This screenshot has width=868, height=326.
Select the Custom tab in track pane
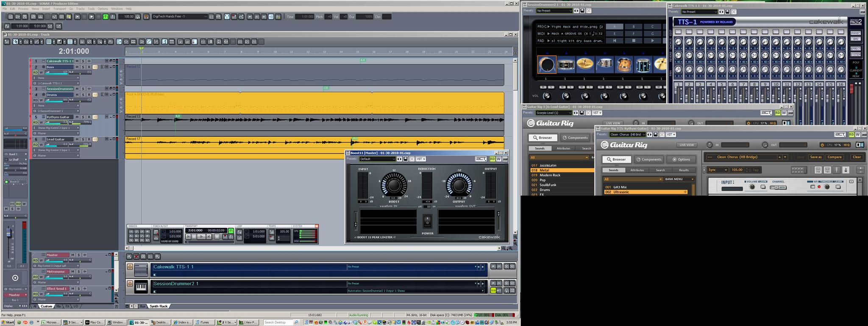pos(46,306)
